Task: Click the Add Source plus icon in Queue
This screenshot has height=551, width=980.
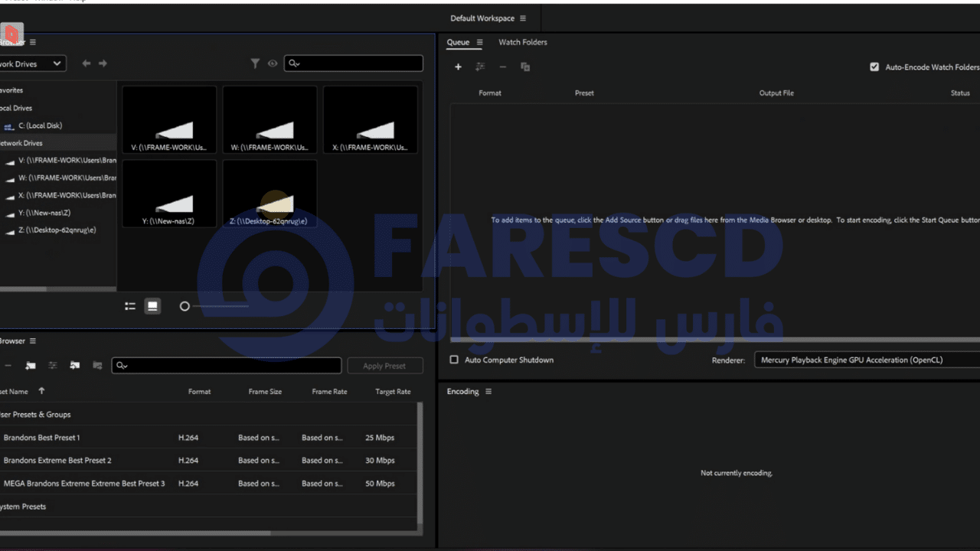Action: click(458, 67)
